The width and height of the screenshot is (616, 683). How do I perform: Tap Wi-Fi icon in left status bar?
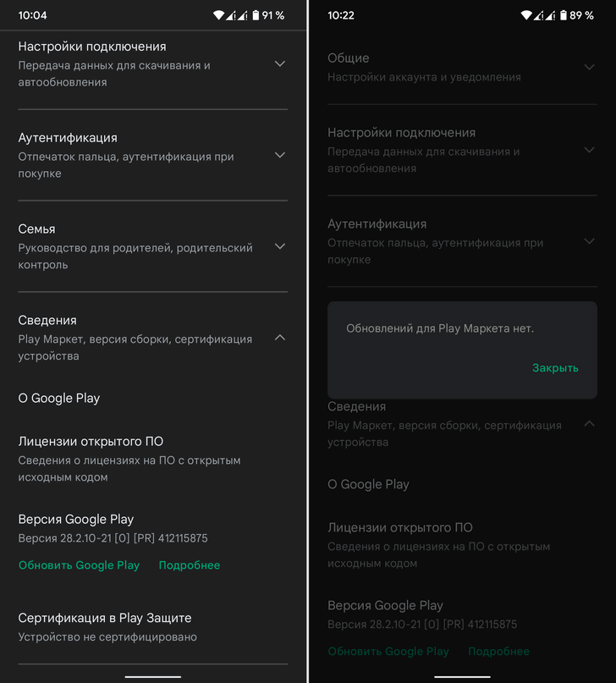coord(218,15)
